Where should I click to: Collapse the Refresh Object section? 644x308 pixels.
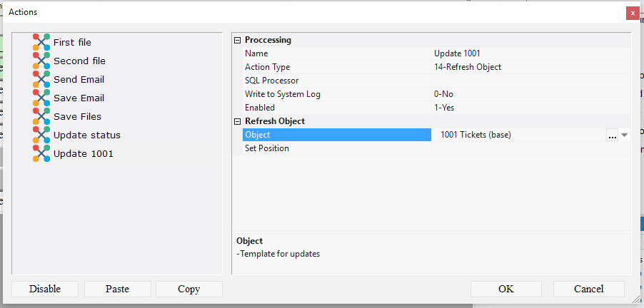pyautogui.click(x=238, y=122)
